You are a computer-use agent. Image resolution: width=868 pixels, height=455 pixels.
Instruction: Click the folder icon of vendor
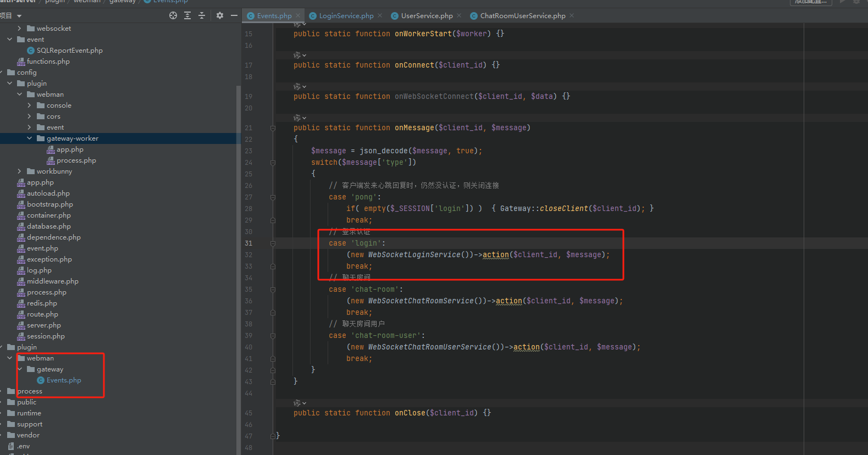[11, 435]
